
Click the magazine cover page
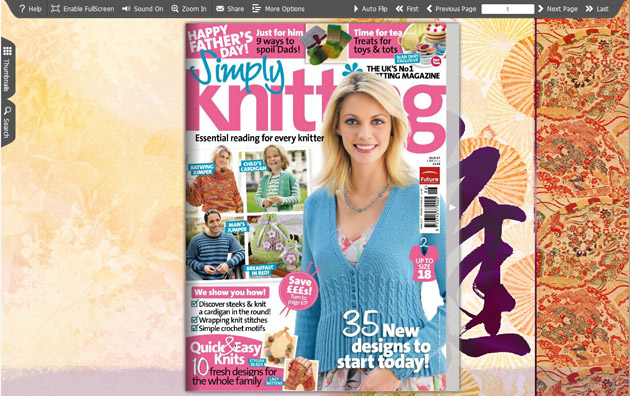point(317,206)
